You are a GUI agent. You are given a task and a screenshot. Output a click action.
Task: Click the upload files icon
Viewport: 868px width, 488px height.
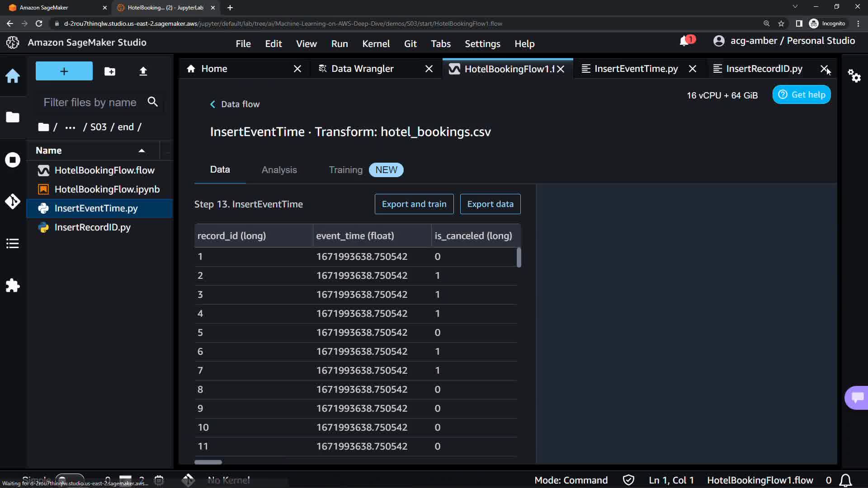143,71
